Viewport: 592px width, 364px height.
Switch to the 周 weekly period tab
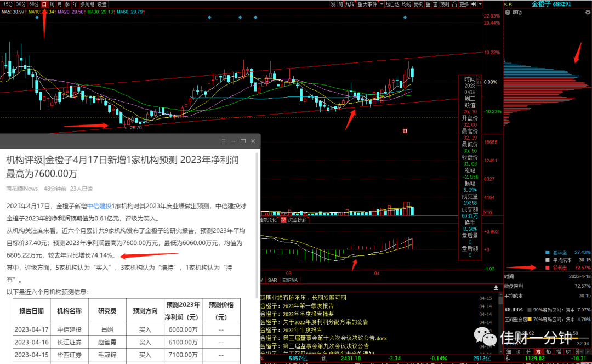click(52, 4)
